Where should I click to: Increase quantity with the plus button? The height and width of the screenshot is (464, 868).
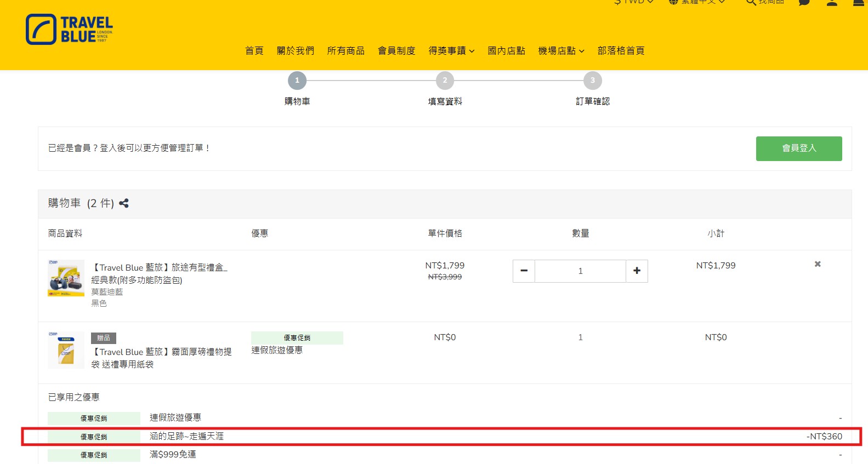pyautogui.click(x=637, y=271)
